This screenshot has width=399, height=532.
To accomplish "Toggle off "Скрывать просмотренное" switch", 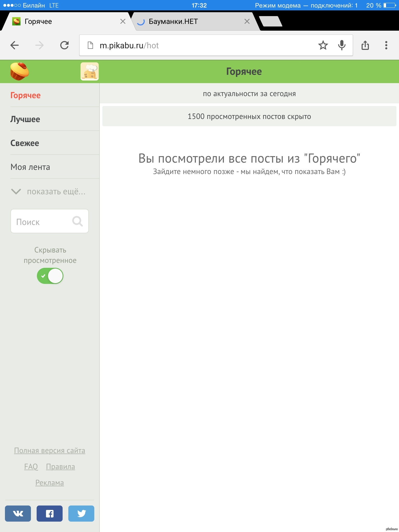I will pos(50,276).
